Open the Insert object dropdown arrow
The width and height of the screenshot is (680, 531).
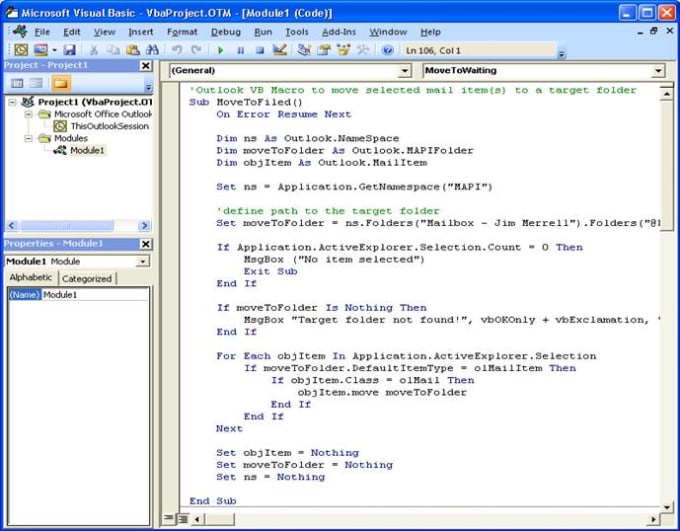pos(54,50)
